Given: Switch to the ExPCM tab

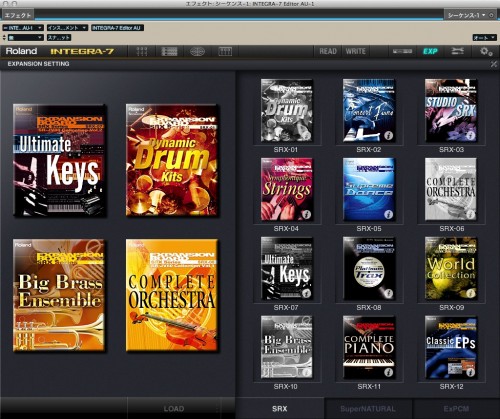Looking at the screenshot, I should tap(456, 408).
